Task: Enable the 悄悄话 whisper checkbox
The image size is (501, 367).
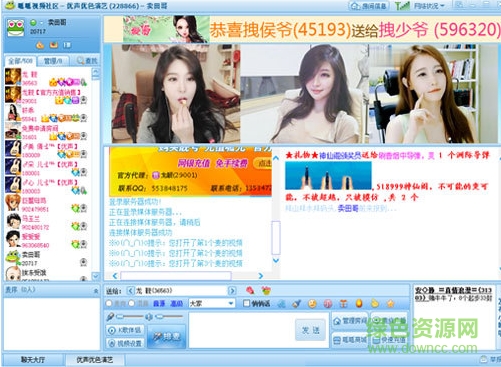Action: click(x=246, y=303)
